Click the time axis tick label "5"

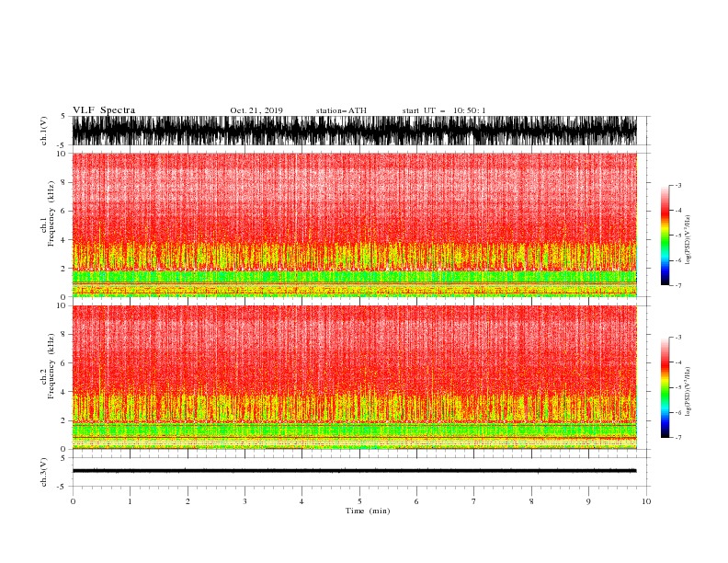pos(359,501)
